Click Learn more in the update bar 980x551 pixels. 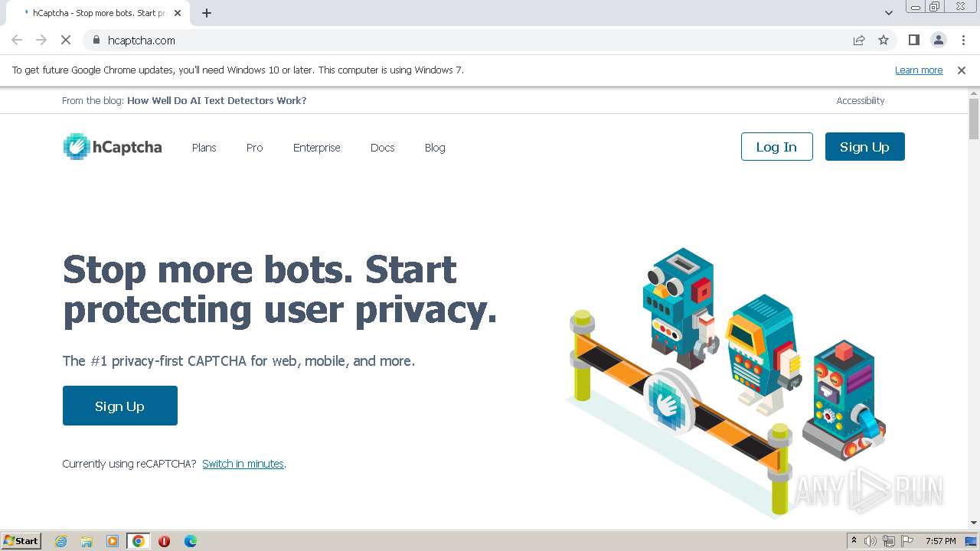point(919,70)
